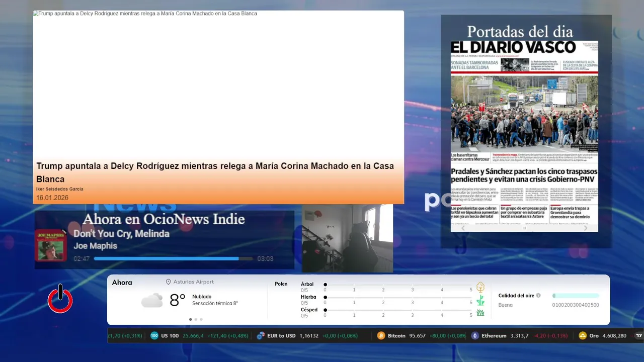The image size is (644, 362).
Task: Click total duration 03:03
Action: click(265, 259)
